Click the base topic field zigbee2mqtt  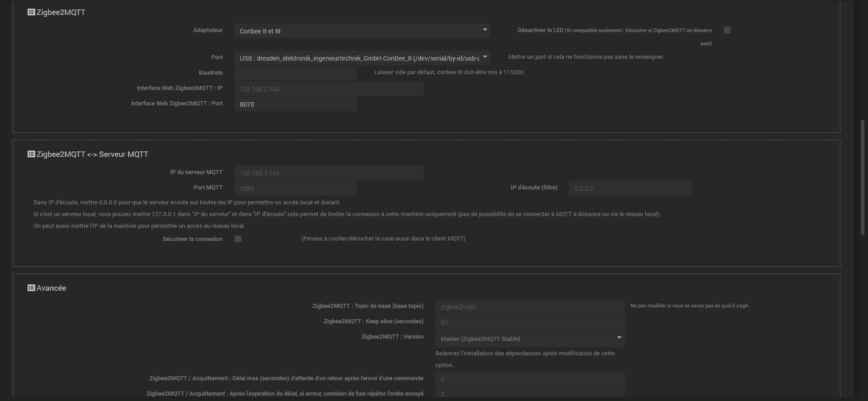(530, 307)
